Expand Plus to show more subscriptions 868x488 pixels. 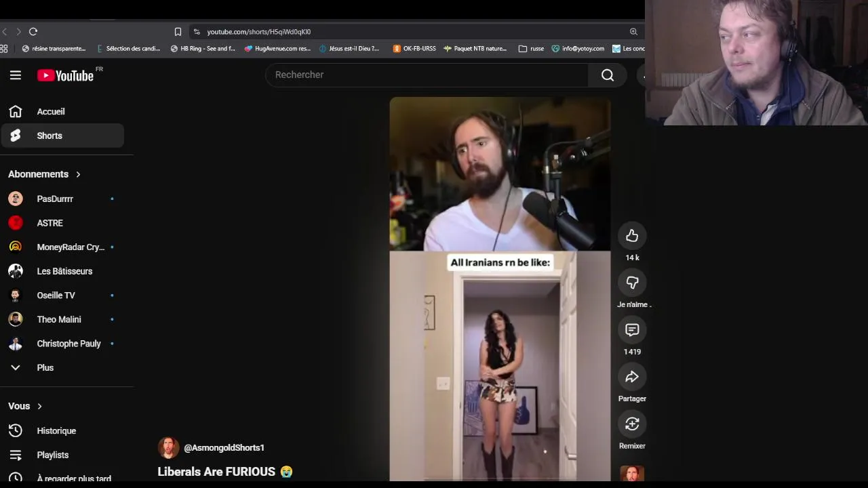coord(62,367)
